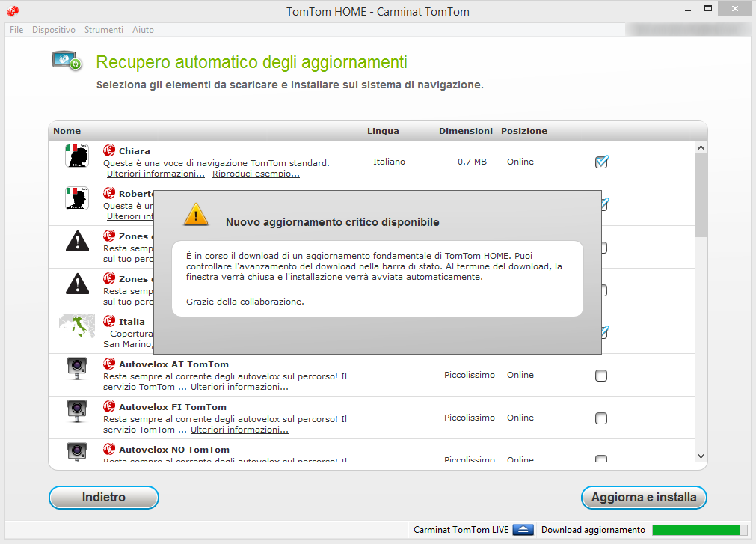The height and width of the screenshot is (544, 756).
Task: Click the red TomTom logo beside Autovelox FI
Action: tap(109, 406)
